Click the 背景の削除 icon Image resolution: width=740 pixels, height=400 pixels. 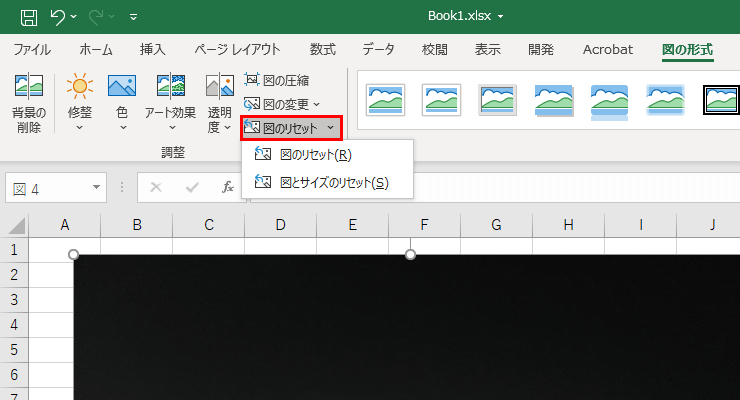pyautogui.click(x=29, y=86)
